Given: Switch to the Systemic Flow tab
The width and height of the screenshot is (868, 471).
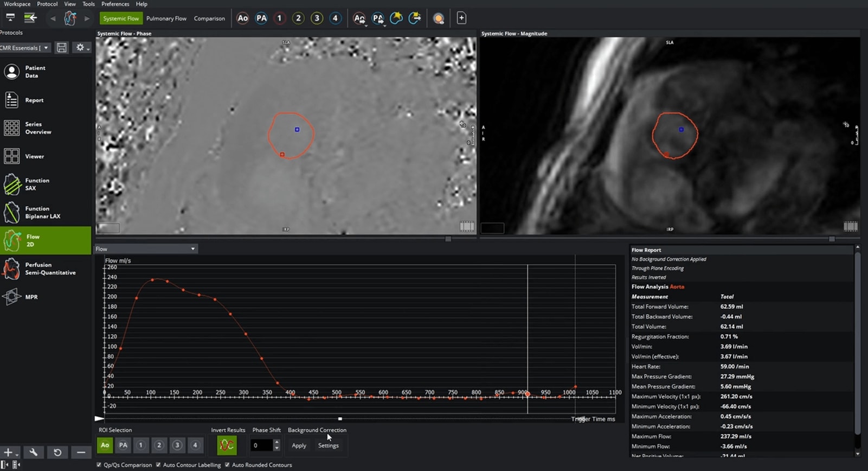Looking at the screenshot, I should tap(121, 18).
